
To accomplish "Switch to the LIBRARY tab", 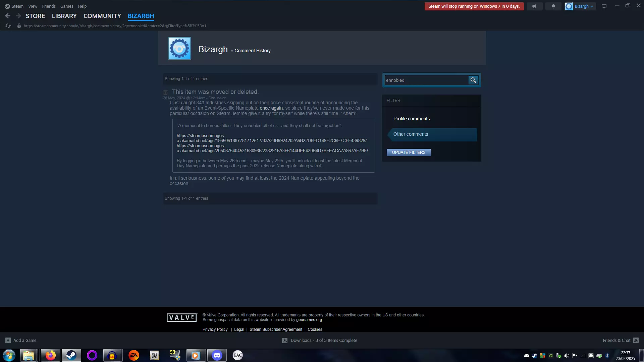I will click(64, 16).
